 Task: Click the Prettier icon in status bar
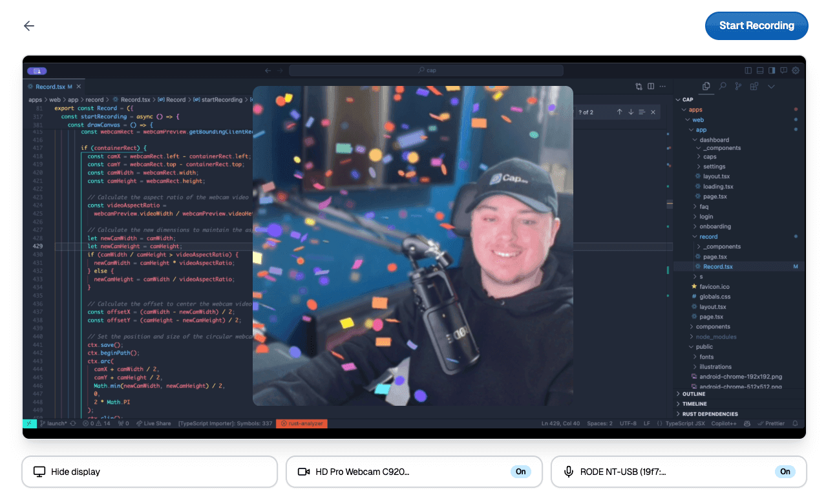[760, 423]
